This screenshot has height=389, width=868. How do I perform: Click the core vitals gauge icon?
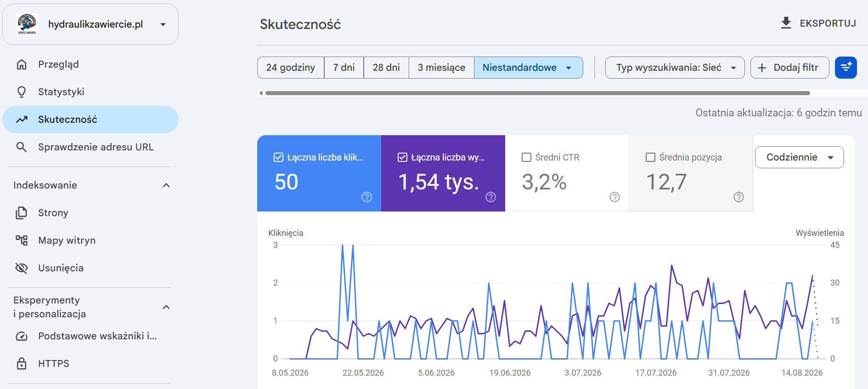click(22, 336)
